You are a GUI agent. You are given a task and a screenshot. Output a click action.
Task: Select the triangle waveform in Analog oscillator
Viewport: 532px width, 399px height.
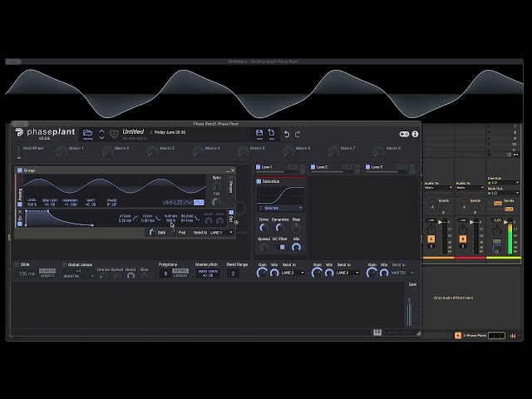pos(188,202)
